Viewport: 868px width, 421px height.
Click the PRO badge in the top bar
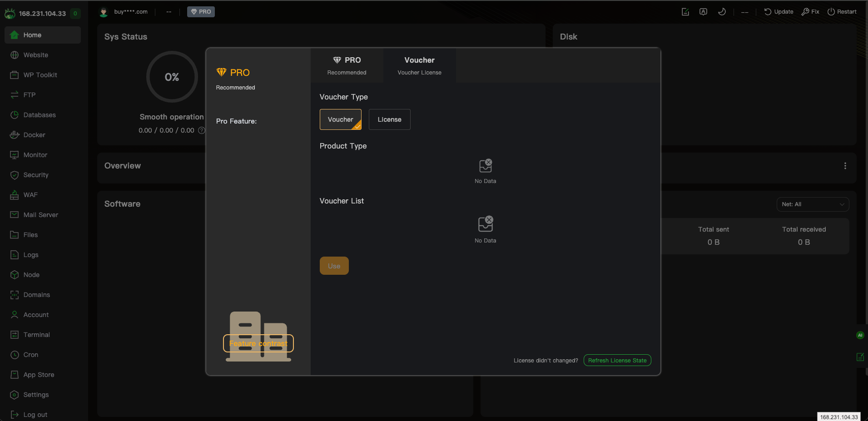[201, 12]
